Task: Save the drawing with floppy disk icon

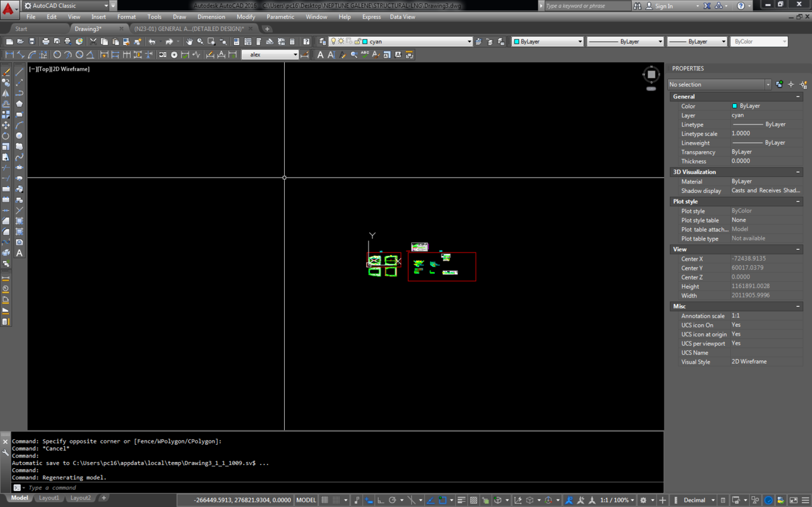Action: (x=32, y=41)
